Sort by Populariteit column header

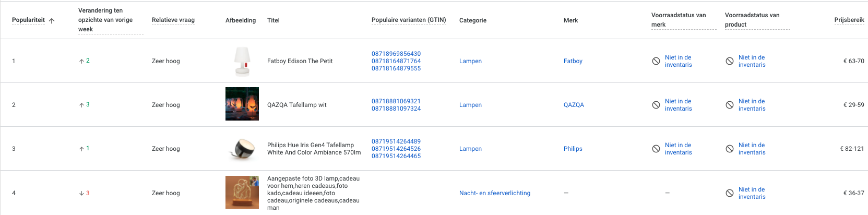pos(28,20)
